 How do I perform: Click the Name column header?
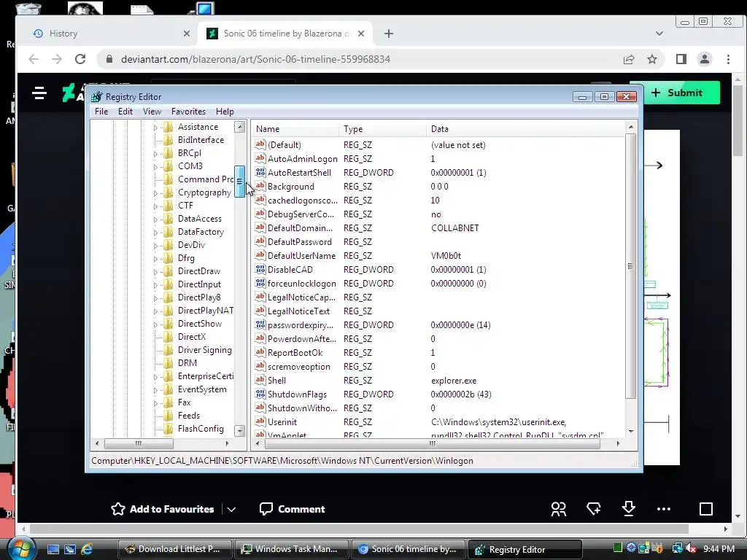295,129
